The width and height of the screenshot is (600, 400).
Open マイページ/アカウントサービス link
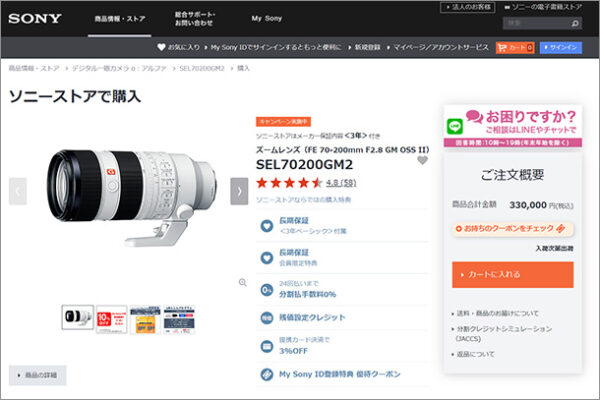tap(441, 47)
